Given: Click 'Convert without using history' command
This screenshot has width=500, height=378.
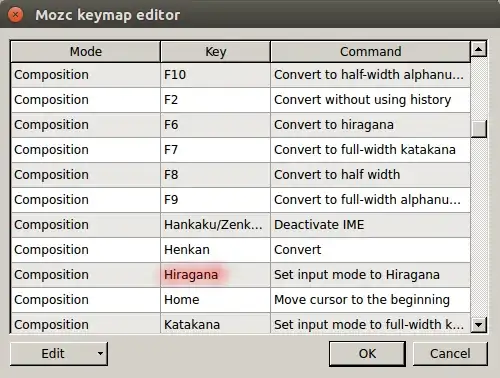Looking at the screenshot, I should coord(370,100).
